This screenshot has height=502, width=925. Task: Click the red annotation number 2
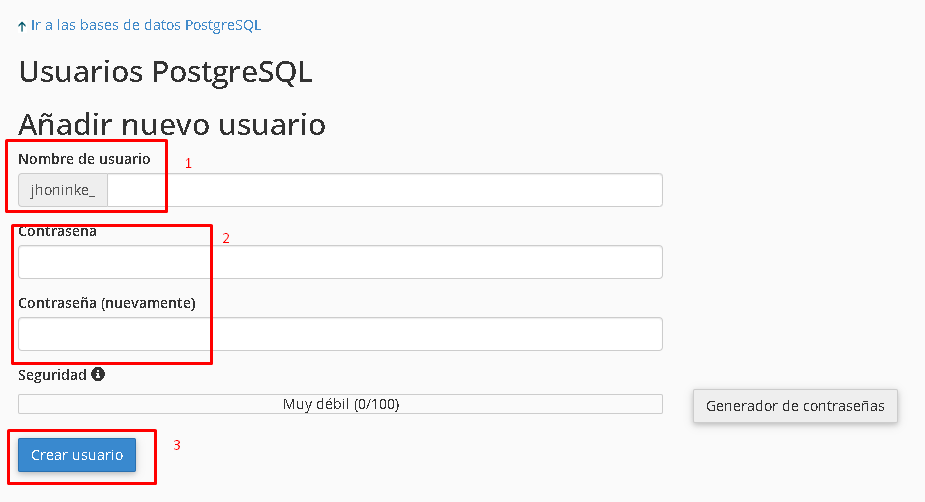pyautogui.click(x=225, y=238)
